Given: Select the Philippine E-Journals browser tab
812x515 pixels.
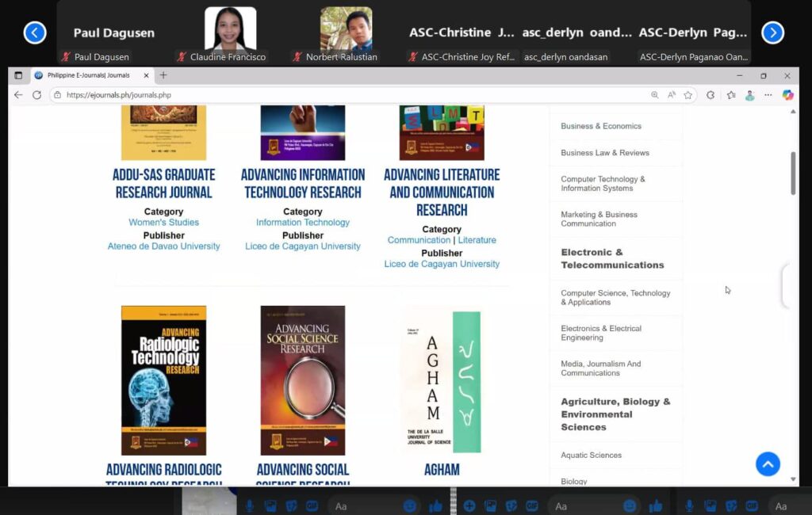Looking at the screenshot, I should tap(87, 75).
